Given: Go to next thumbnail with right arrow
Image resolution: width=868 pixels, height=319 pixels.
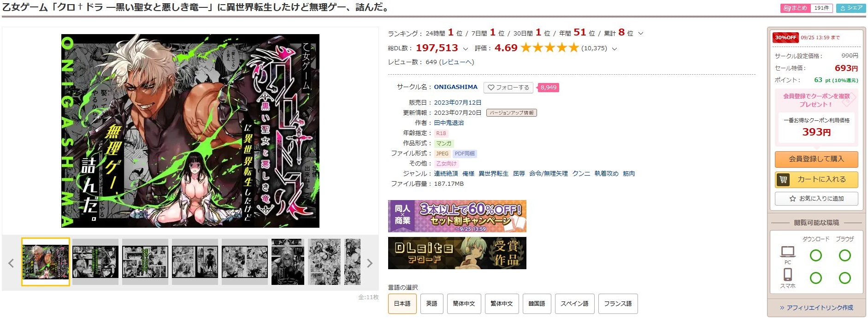Looking at the screenshot, I should coord(369,263).
